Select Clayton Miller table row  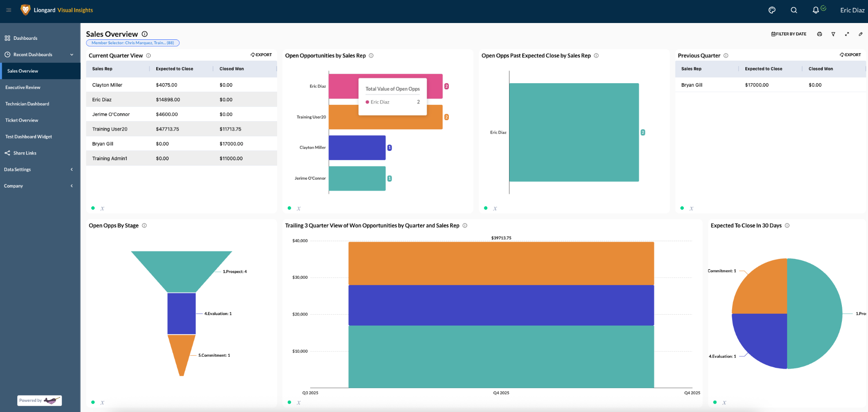point(181,85)
